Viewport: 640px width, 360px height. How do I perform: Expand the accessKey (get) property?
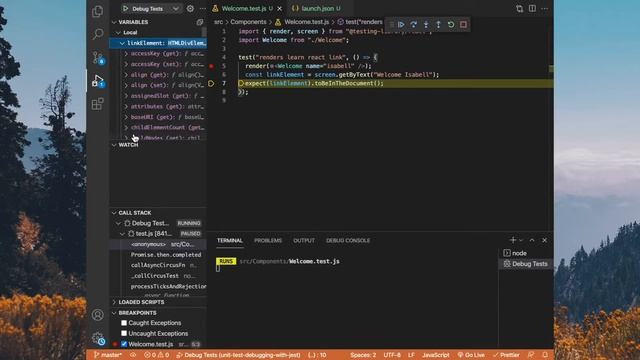click(126, 53)
